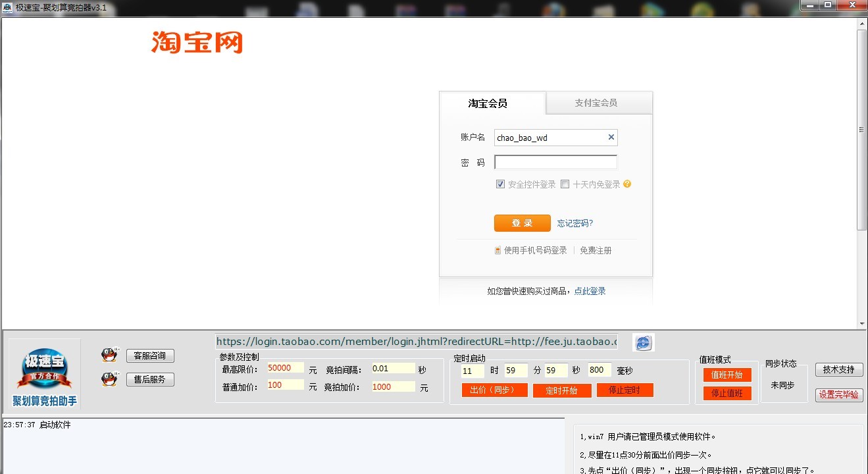
Task: Focus the 账户名 input field
Action: (556, 138)
